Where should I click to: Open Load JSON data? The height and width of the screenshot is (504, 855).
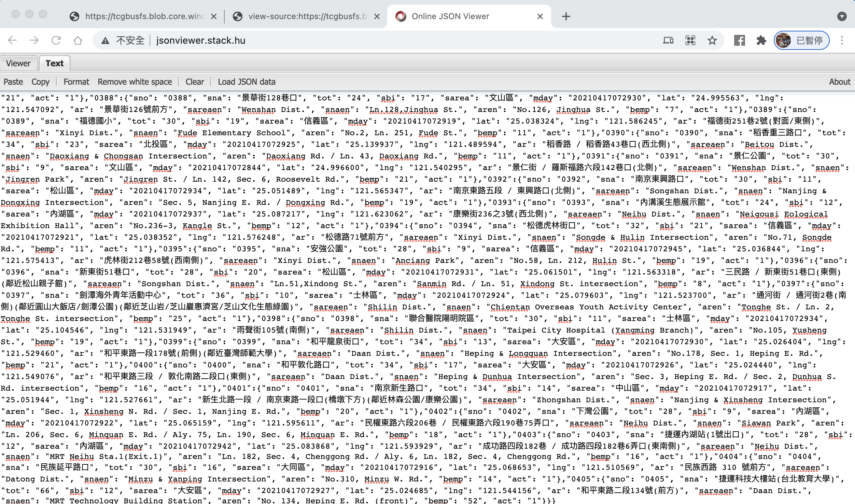[x=247, y=82]
